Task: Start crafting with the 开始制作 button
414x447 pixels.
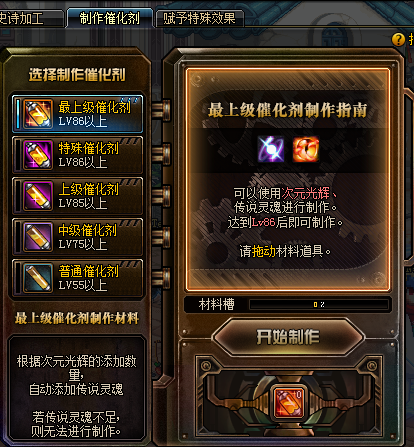Action: coord(288,337)
